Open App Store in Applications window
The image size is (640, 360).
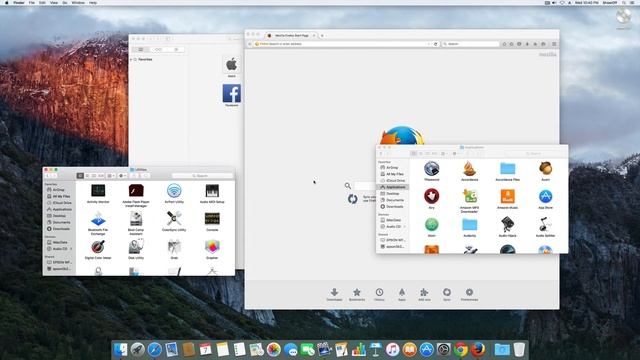pos(545,196)
